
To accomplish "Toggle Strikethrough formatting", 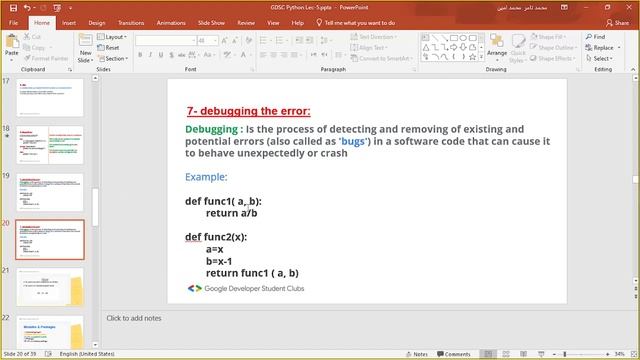I will click(x=182, y=55).
